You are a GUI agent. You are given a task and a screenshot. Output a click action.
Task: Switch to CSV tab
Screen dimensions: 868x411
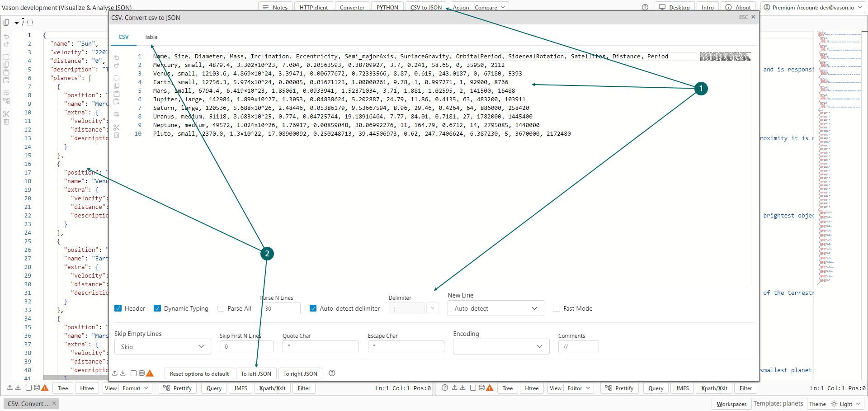pyautogui.click(x=123, y=37)
